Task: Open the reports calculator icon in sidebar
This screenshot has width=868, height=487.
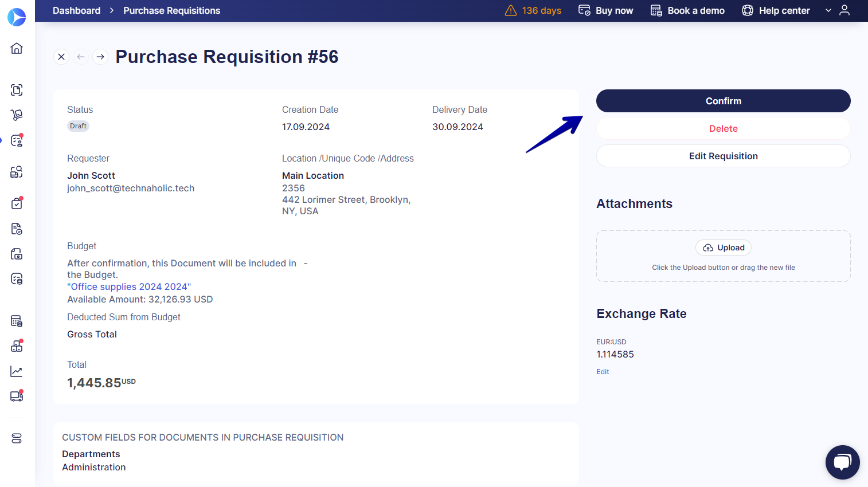Action: (x=17, y=320)
